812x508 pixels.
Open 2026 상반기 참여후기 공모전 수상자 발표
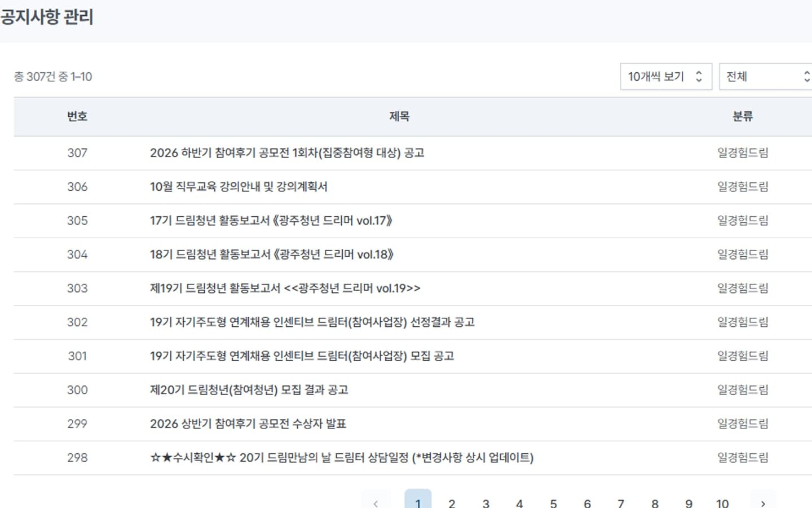pos(248,424)
